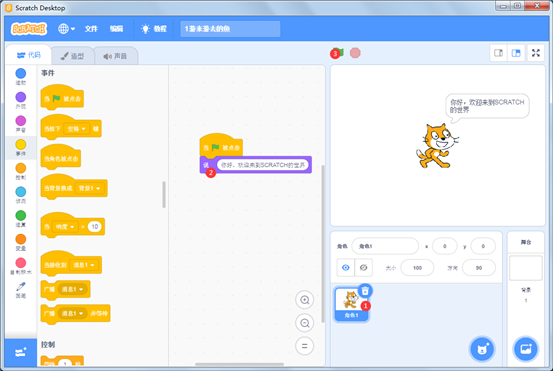Open 消息1 dropdown in the broadcast block
The width and height of the screenshot is (553, 371).
pyautogui.click(x=72, y=289)
